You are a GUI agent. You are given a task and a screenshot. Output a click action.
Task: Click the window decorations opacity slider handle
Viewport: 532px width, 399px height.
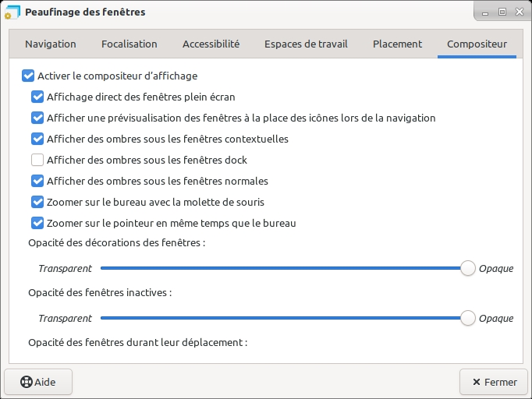[x=468, y=268]
